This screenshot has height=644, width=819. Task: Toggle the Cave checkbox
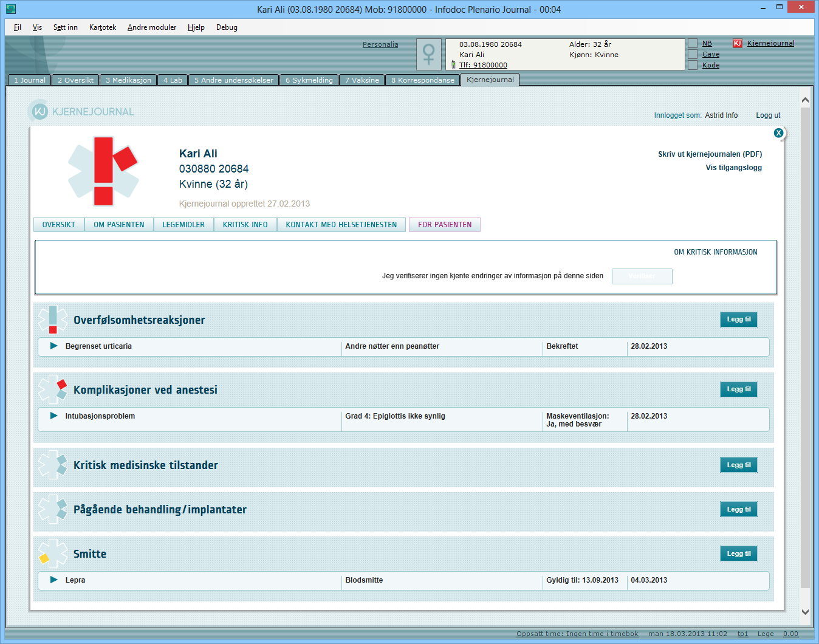(693, 54)
